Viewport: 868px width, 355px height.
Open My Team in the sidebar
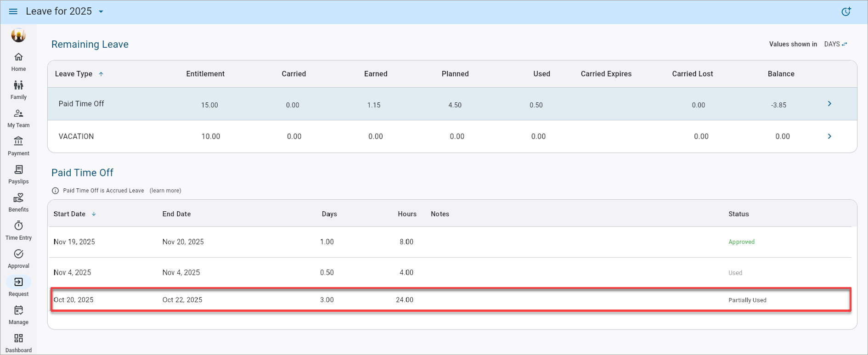tap(18, 118)
